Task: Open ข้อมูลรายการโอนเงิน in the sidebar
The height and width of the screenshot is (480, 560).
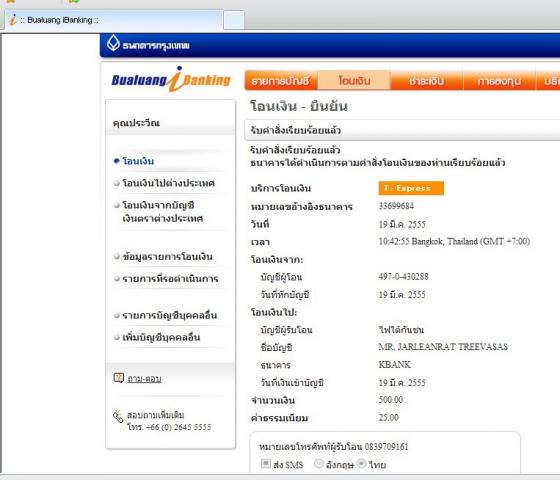Action: coord(168,256)
